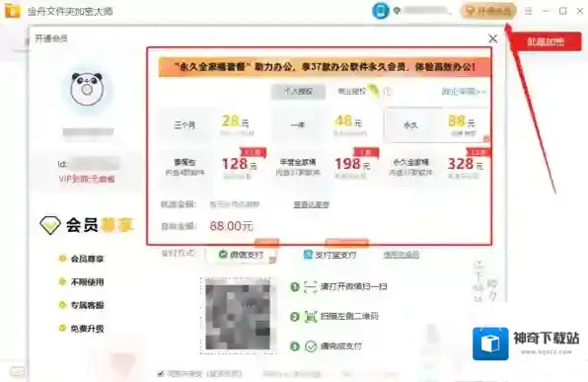The width and height of the screenshot is (588, 382).
Task: Click 批量加密 button in the main window
Action: [x=546, y=41]
